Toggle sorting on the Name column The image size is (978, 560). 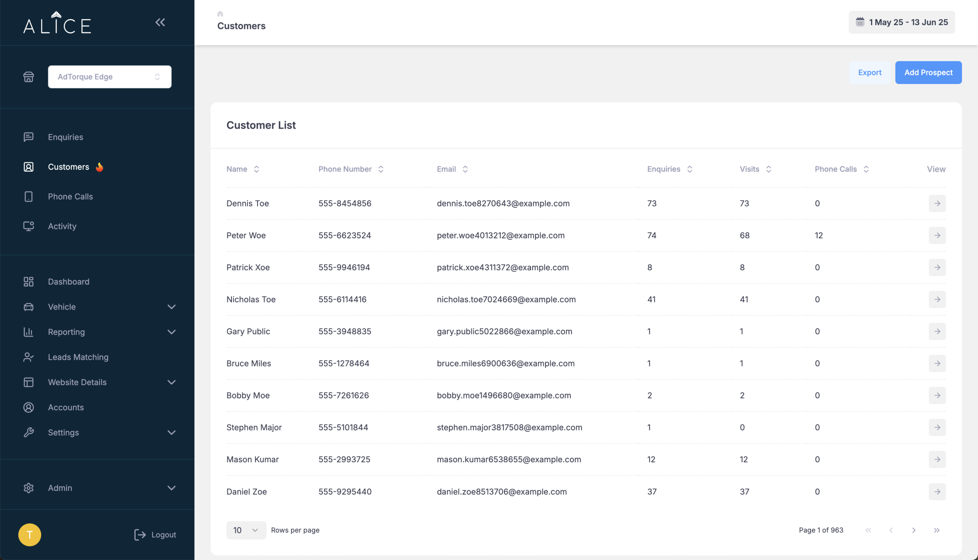pos(256,169)
